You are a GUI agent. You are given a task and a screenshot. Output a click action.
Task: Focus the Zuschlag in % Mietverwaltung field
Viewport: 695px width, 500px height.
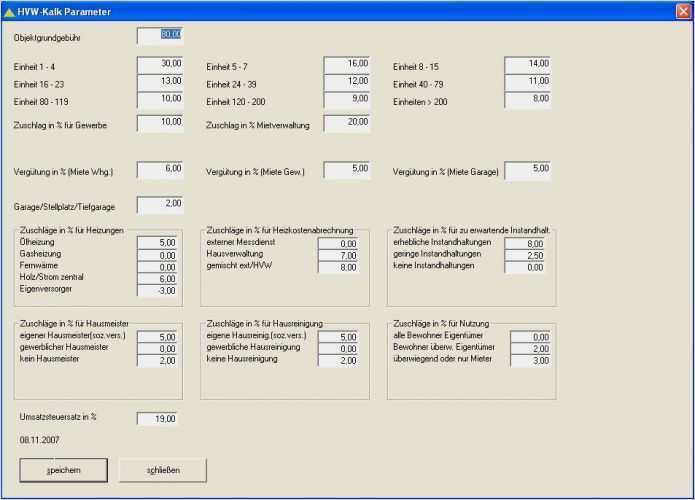347,124
